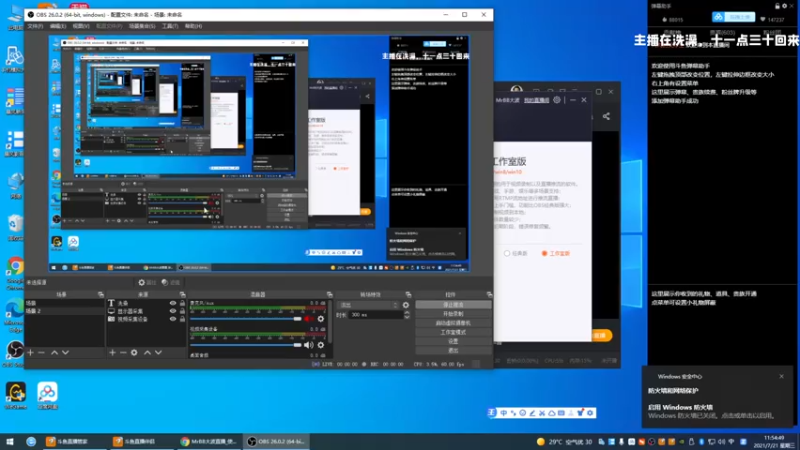Adjust the 视频采集设备 volume slider
Screen dimensions: 800x450
tap(246, 345)
